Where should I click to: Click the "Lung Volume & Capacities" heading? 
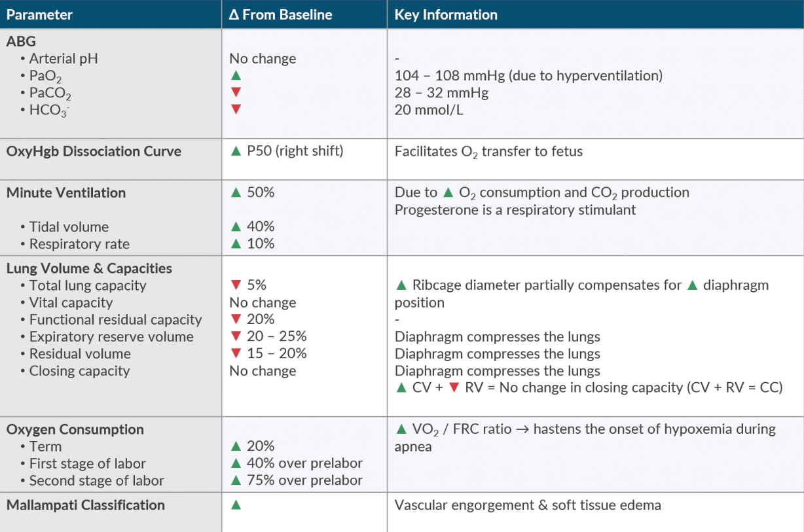[x=89, y=268]
